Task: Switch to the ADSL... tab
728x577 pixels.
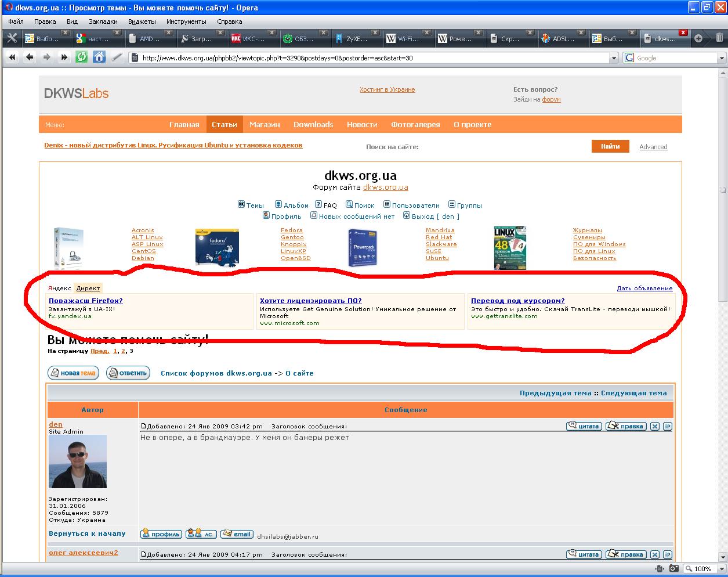Action: tap(563, 39)
